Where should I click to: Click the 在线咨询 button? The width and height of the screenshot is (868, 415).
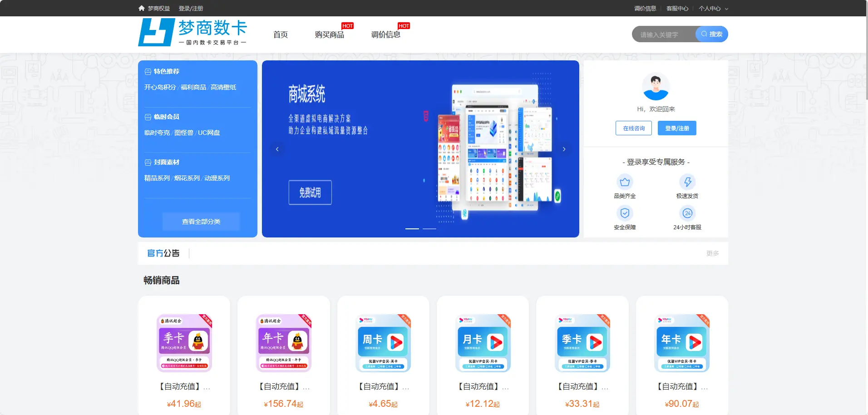click(x=634, y=128)
